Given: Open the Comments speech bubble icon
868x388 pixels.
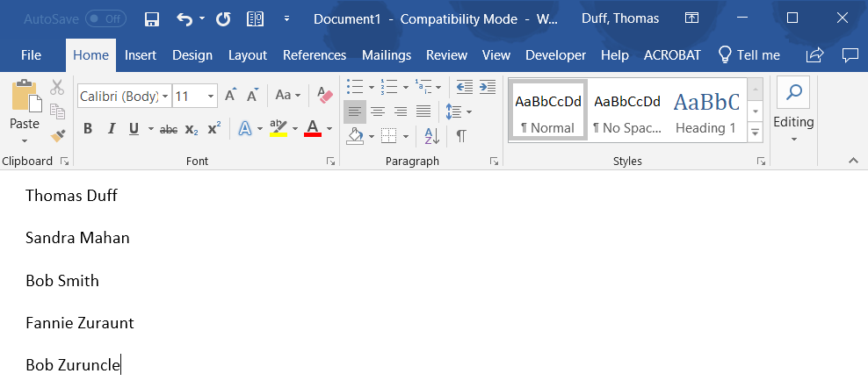Looking at the screenshot, I should point(850,54).
